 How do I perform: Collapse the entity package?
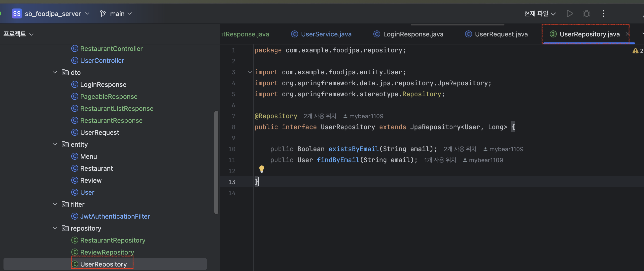coord(55,144)
